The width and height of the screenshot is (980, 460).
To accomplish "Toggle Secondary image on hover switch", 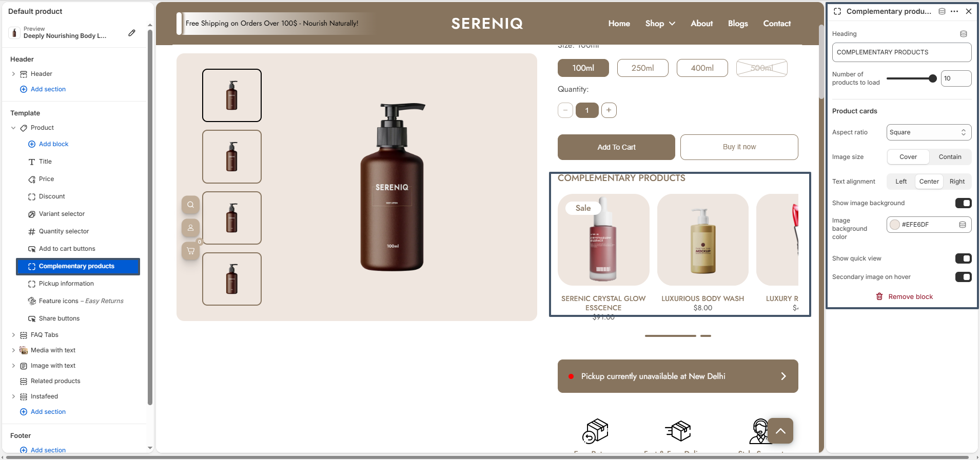I will [963, 277].
